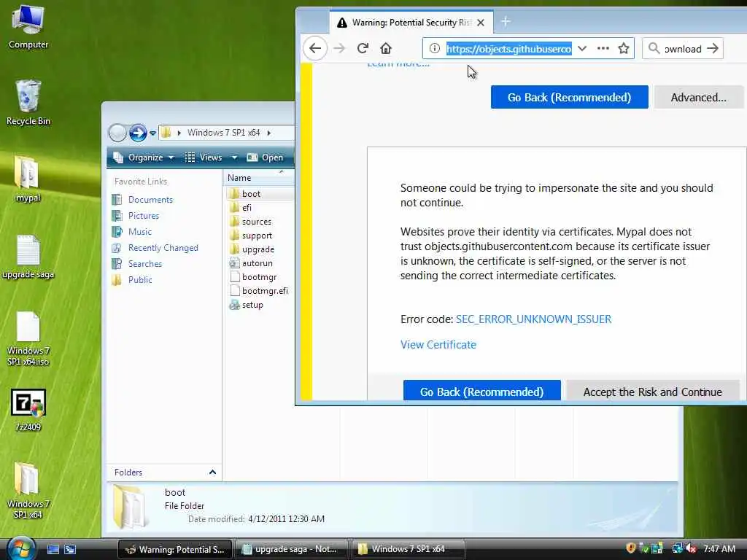Viewport: 747px width, 560px height.
Task: Click the Learn more link
Action: 398,64
